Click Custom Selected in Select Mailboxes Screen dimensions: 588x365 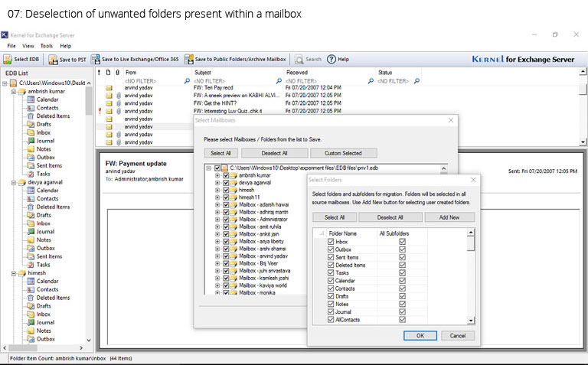pyautogui.click(x=343, y=153)
